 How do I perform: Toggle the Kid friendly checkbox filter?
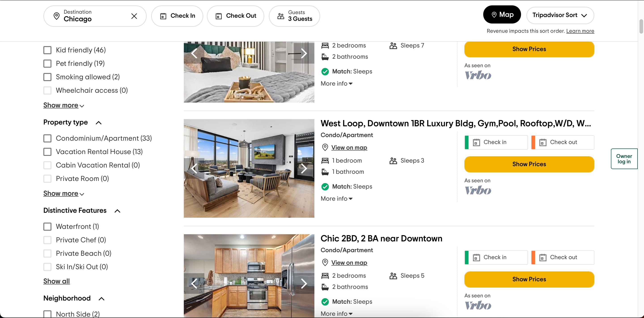(x=48, y=50)
